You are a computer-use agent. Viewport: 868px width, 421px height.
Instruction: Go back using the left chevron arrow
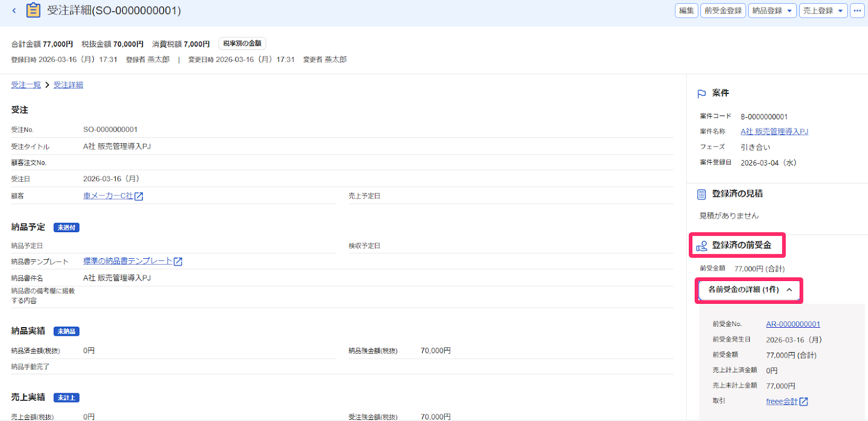click(x=14, y=10)
